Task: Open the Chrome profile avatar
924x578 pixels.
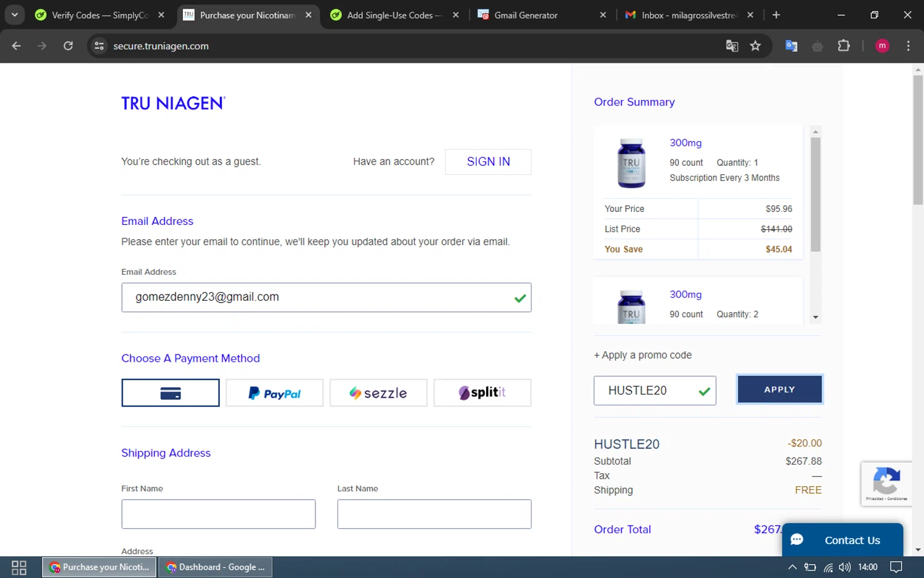Action: coord(882,46)
